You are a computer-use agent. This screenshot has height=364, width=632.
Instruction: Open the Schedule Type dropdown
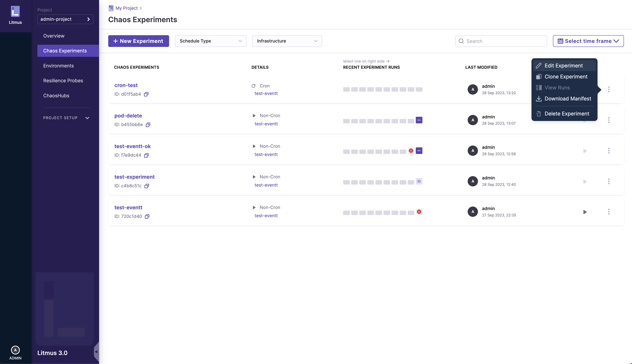click(x=211, y=41)
